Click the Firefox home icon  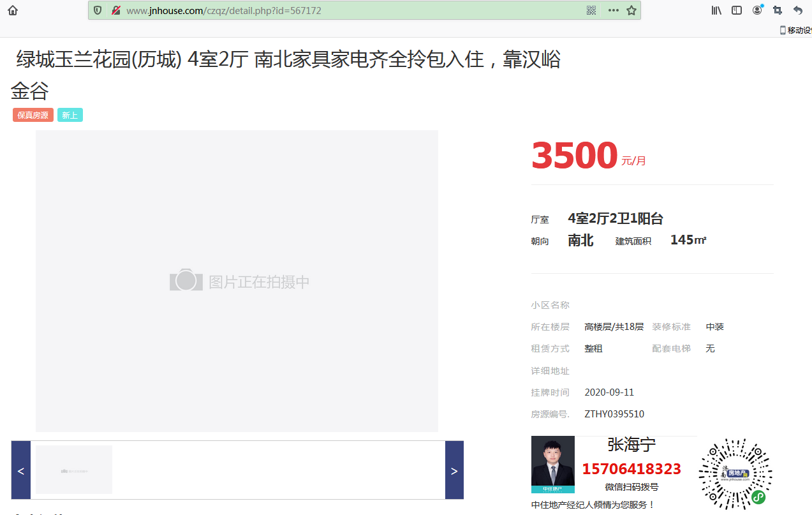point(13,10)
